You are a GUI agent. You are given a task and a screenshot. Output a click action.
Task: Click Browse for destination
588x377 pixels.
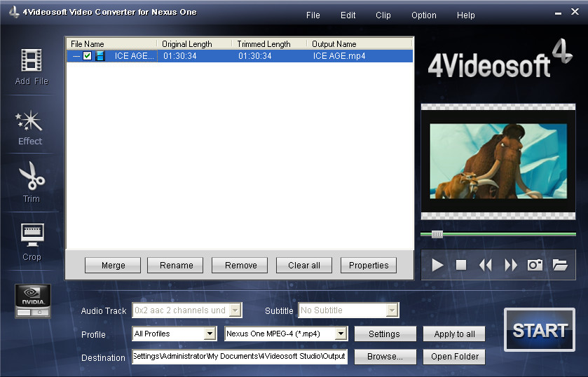pyautogui.click(x=385, y=357)
